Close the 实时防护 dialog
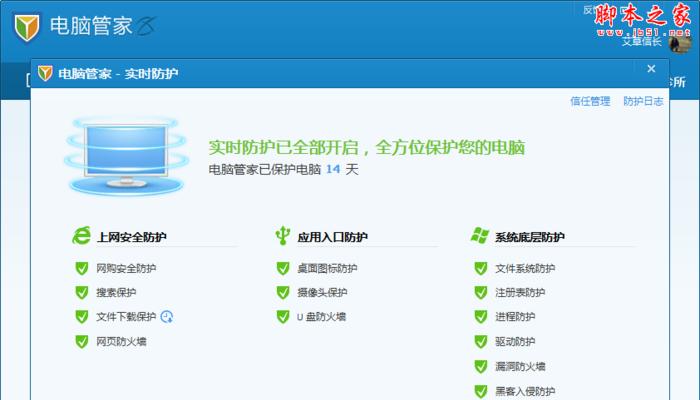This screenshot has width=700, height=400. pyautogui.click(x=651, y=69)
